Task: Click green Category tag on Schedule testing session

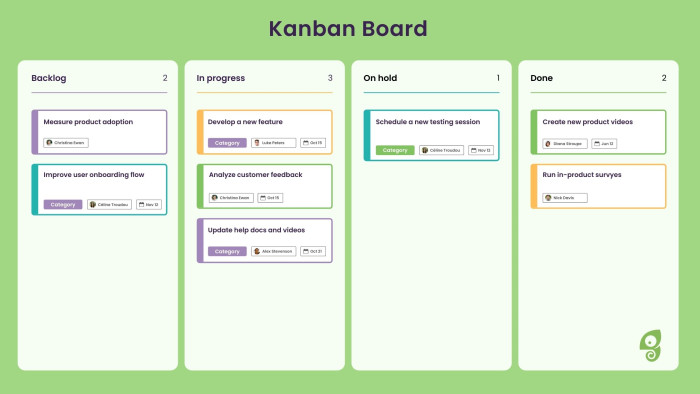Action: click(395, 150)
